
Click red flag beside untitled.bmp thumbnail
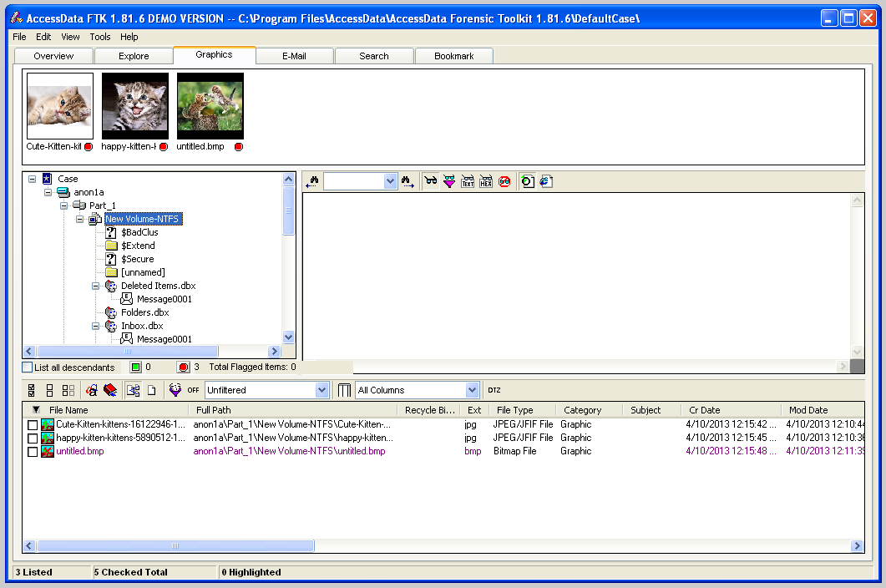coord(239,147)
